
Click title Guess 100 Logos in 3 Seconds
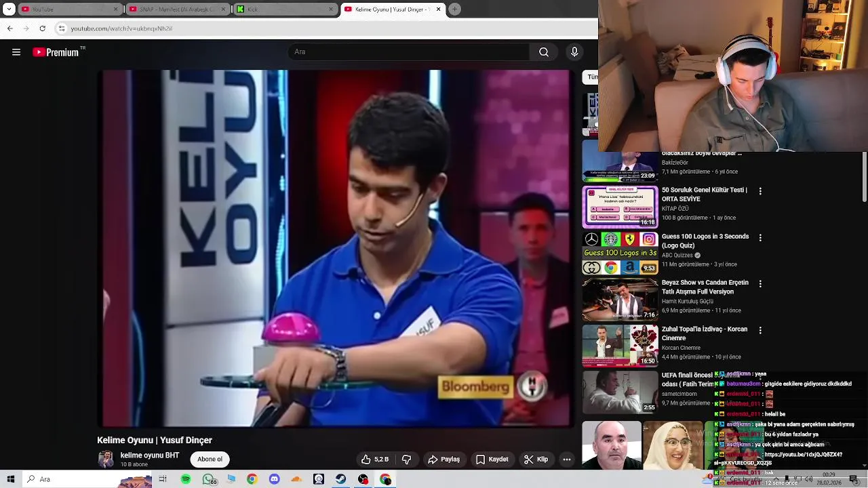(705, 241)
